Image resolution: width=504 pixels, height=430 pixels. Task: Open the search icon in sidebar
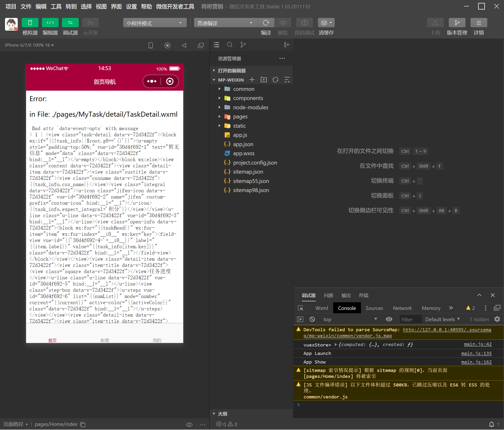point(230,45)
